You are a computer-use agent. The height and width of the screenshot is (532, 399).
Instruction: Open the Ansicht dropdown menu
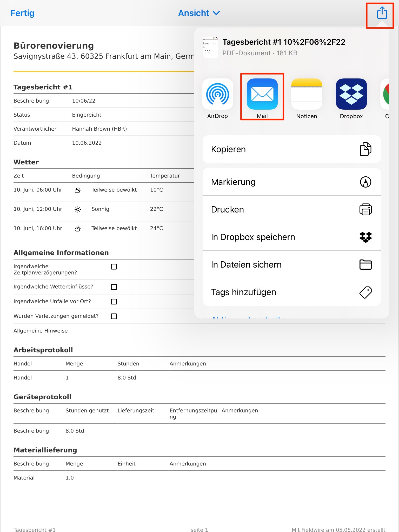(199, 13)
